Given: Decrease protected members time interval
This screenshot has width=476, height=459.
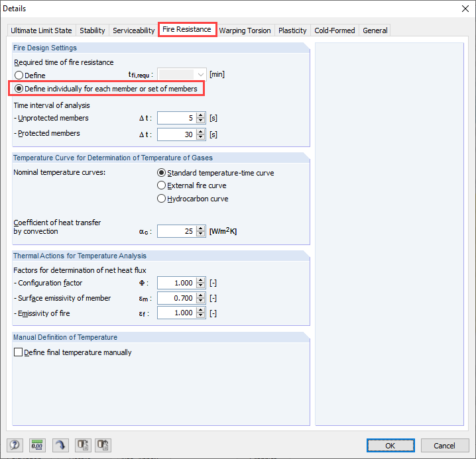Looking at the screenshot, I should pyautogui.click(x=200, y=137).
